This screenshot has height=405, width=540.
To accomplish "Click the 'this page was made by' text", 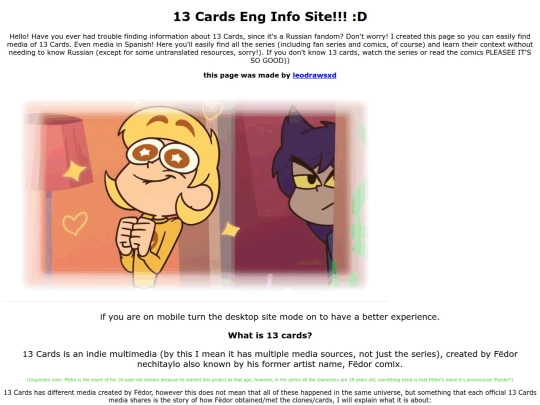I will [x=247, y=75].
